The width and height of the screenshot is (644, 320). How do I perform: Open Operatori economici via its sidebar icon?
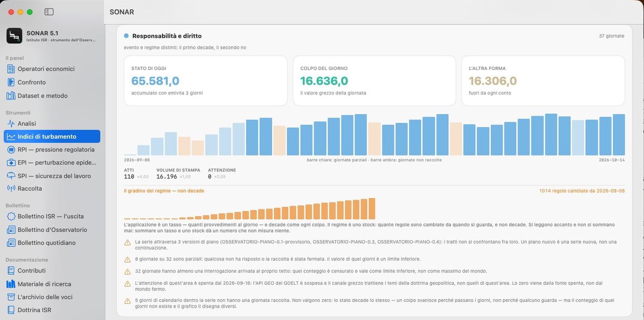click(11, 69)
